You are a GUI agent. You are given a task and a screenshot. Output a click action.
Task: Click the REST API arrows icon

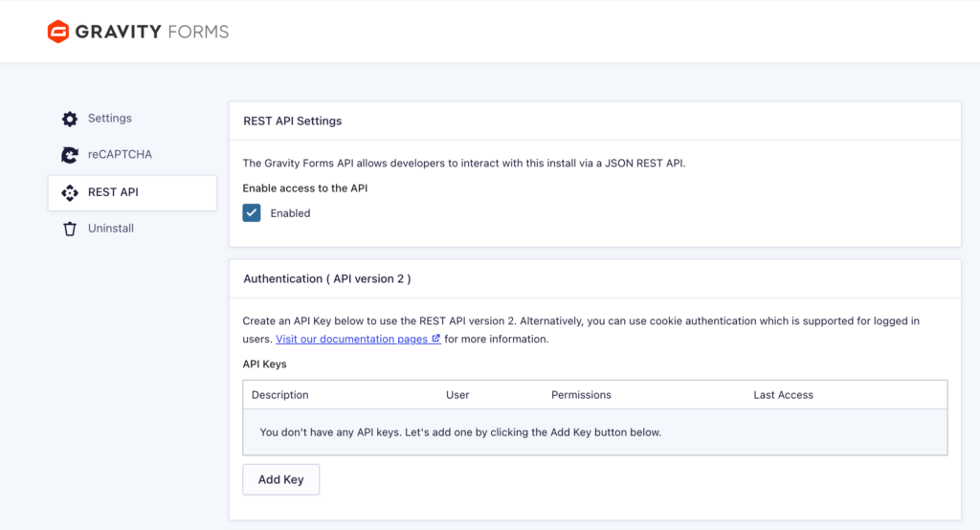click(69, 192)
